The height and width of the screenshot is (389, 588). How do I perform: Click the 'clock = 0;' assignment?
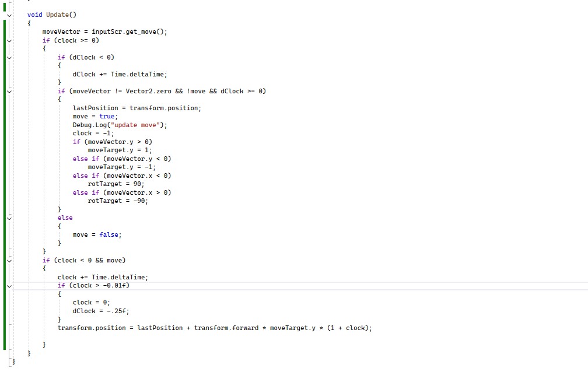(91, 303)
